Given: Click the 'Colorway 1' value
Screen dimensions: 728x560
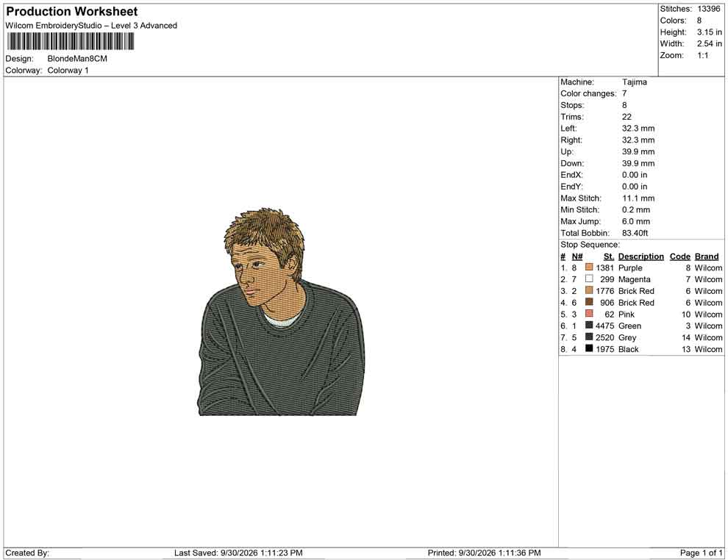Looking at the screenshot, I should (68, 71).
